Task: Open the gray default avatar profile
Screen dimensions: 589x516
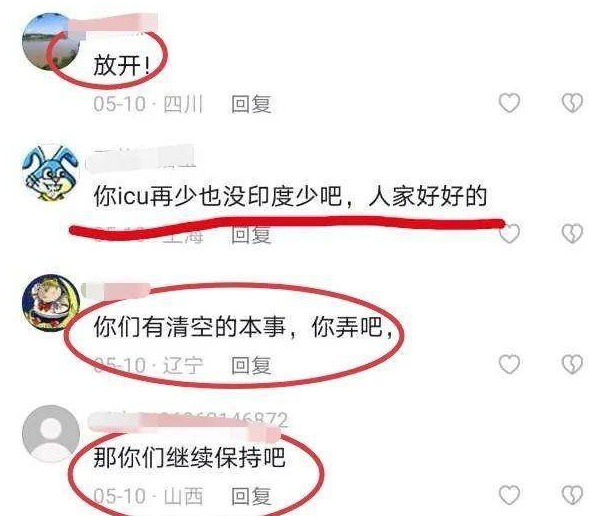Action: pos(51,434)
